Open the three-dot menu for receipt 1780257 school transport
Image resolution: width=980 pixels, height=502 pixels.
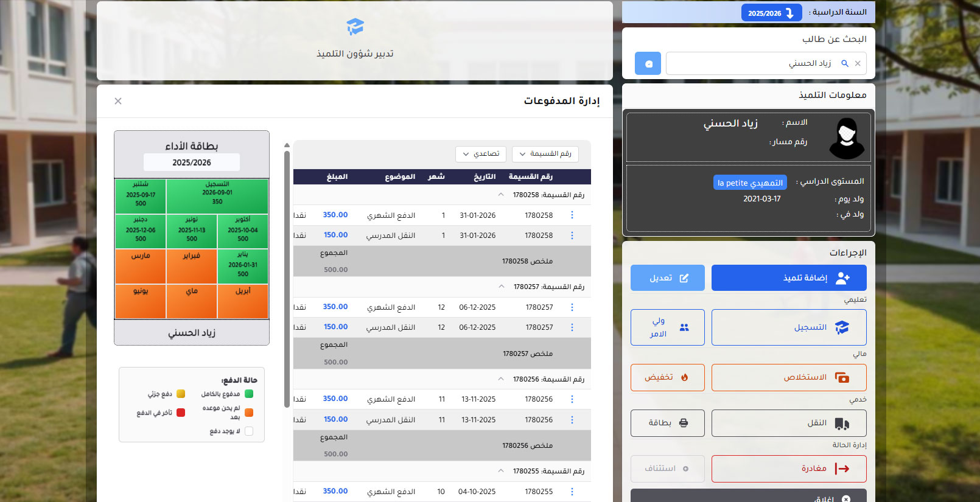click(572, 327)
